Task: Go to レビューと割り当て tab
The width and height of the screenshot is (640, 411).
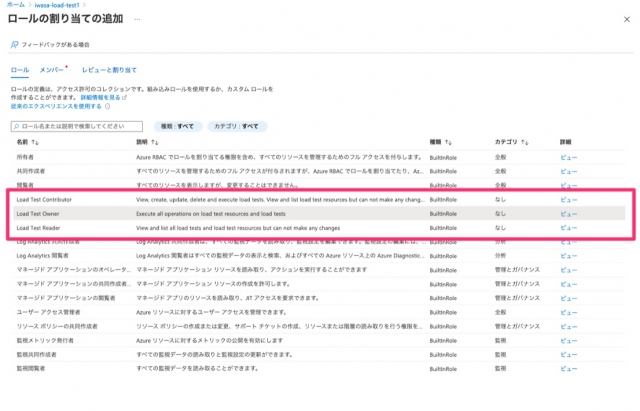Action: (109, 70)
